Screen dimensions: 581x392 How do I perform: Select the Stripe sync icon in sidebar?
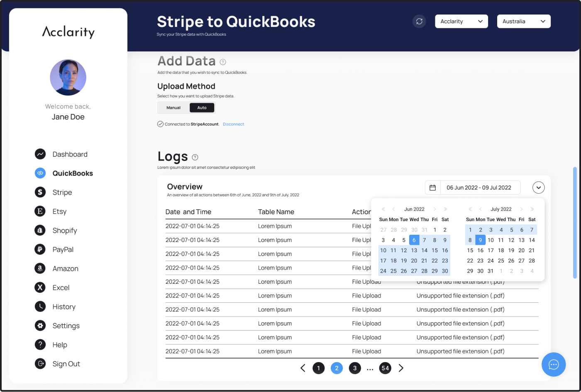coord(40,192)
